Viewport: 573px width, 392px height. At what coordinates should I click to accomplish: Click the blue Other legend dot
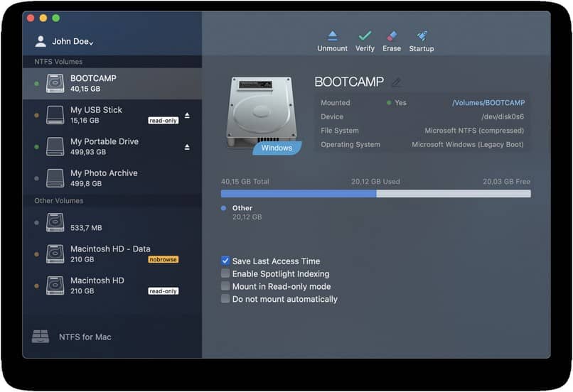coord(223,208)
